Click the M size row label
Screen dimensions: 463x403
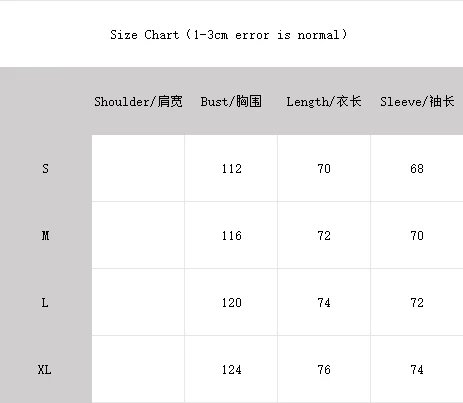[x=45, y=236]
